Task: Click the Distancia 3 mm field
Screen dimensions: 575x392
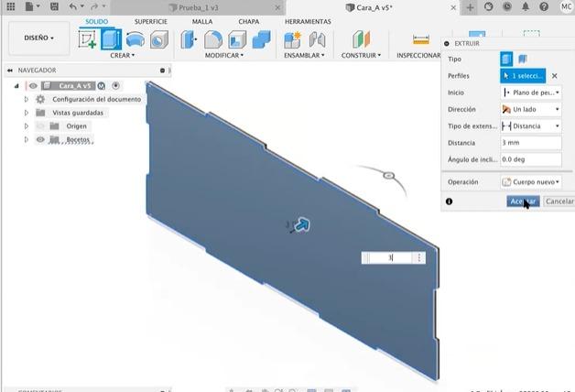Action: [531, 143]
